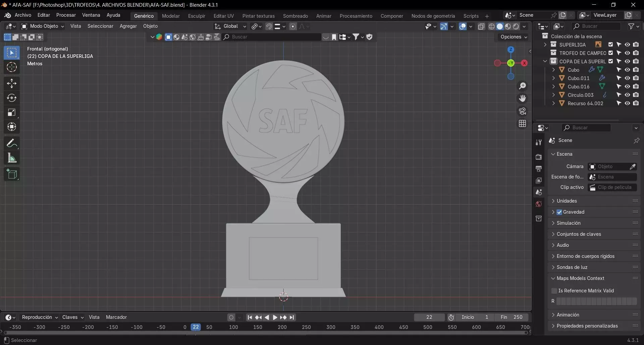Switch orthographic/perspective grid icon
The image size is (644, 345).
click(x=522, y=124)
